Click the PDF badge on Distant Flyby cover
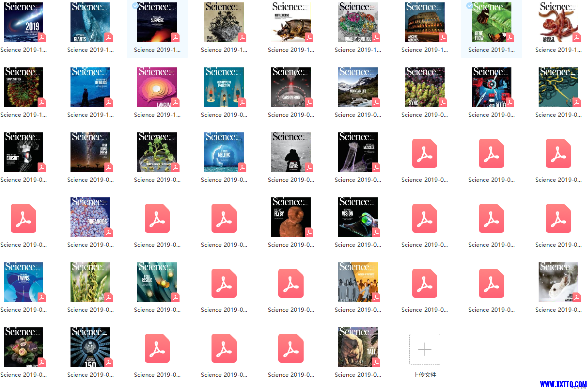 pos(309,233)
